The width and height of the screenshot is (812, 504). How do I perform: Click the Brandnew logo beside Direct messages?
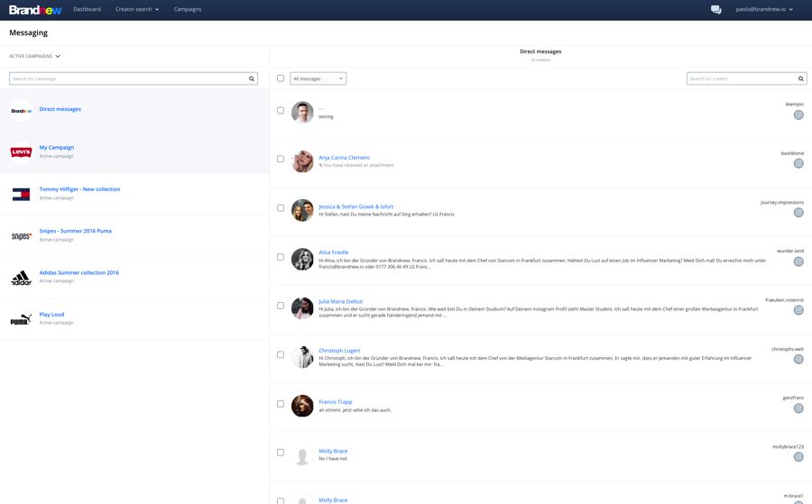(22, 111)
